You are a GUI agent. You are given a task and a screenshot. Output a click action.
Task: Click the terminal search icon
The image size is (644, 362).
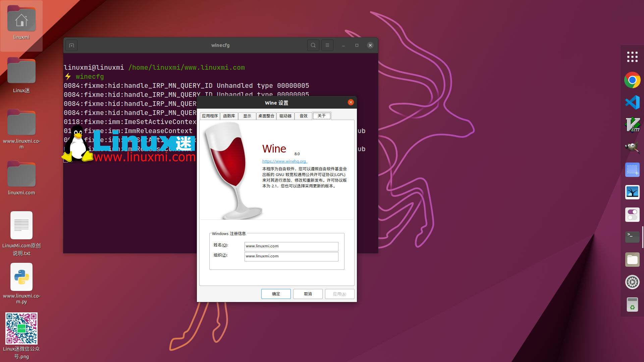[x=313, y=45]
